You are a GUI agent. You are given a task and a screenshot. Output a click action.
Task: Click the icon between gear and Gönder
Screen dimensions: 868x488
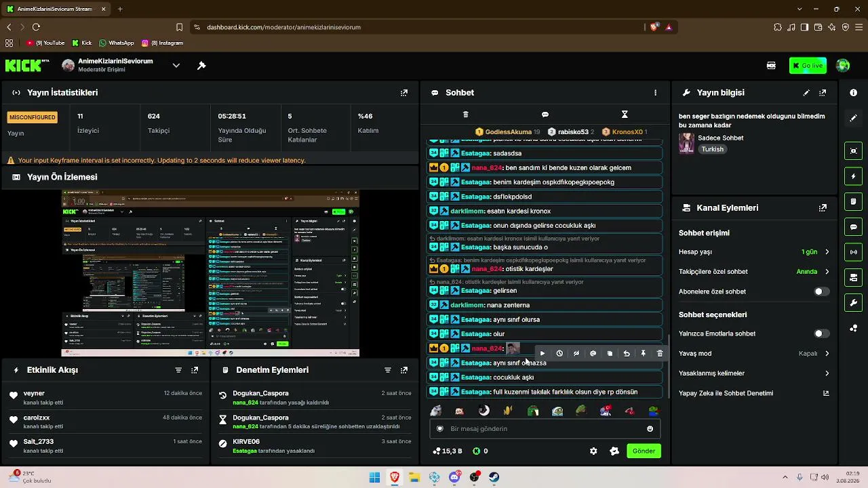click(x=614, y=451)
